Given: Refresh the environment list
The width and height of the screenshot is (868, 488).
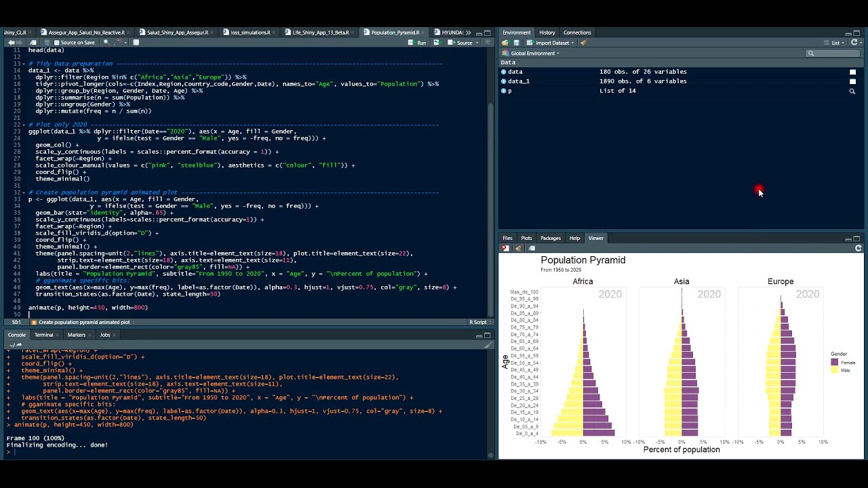Looking at the screenshot, I should (x=854, y=43).
